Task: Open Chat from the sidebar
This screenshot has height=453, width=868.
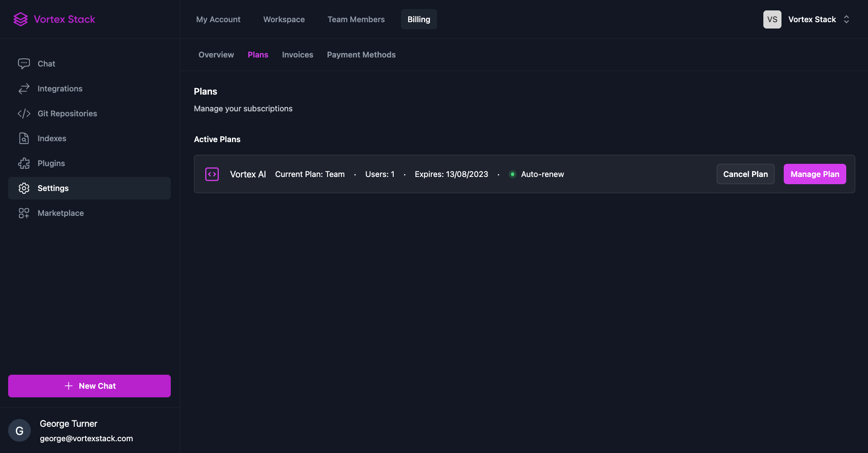Action: tap(89, 64)
